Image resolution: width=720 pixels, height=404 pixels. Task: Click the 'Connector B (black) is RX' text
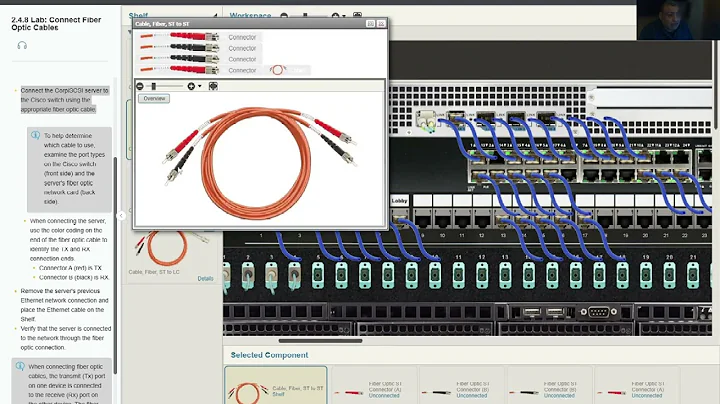tap(74, 277)
